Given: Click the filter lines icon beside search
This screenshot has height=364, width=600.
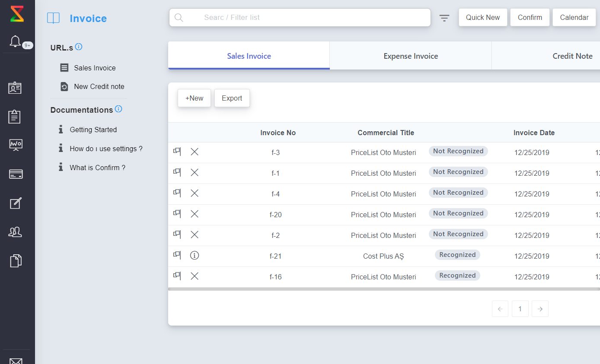Looking at the screenshot, I should tap(444, 18).
